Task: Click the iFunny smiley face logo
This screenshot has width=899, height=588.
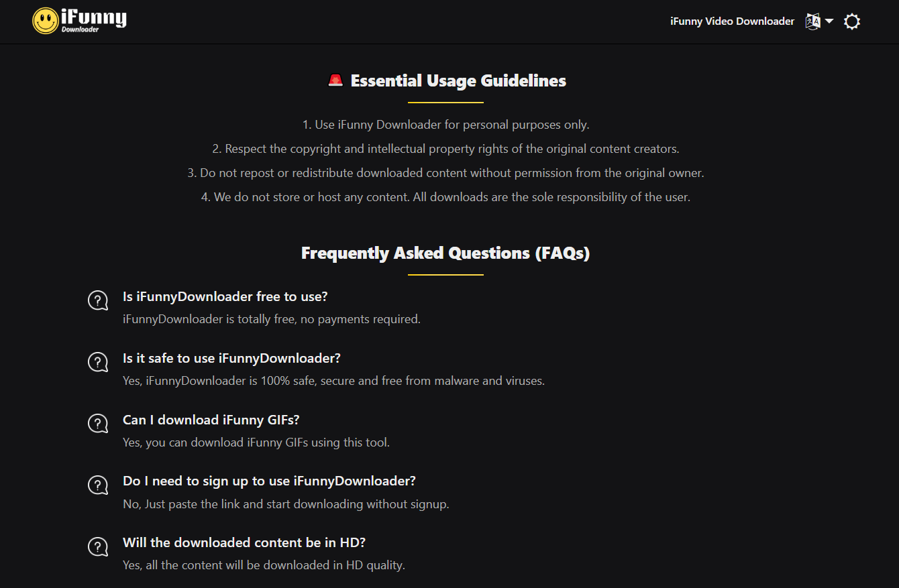Action: coord(46,21)
